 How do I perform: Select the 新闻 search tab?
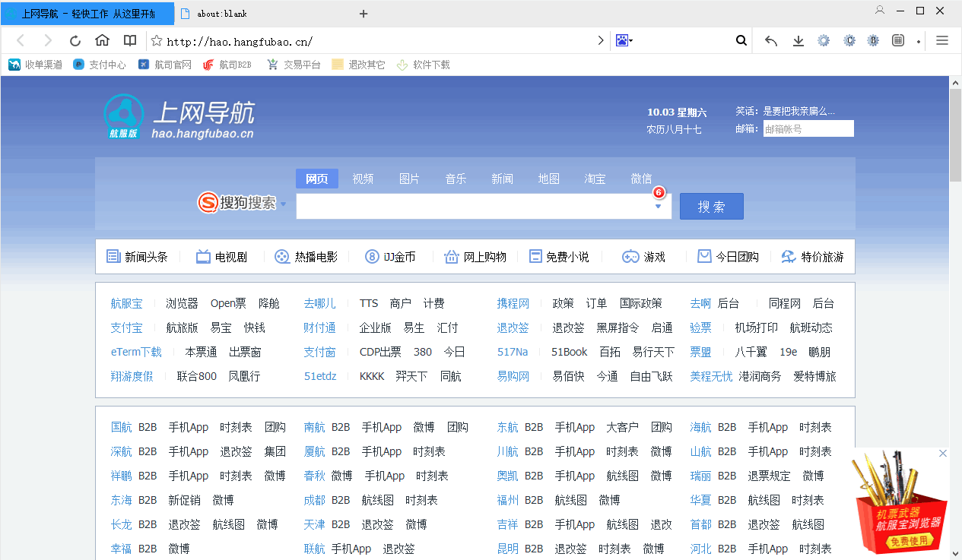(x=502, y=179)
